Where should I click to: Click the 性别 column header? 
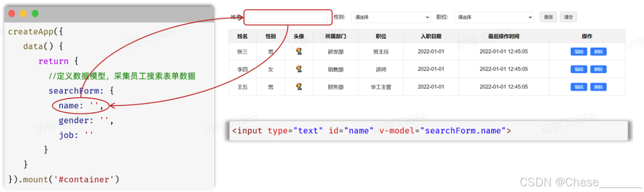pyautogui.click(x=270, y=36)
